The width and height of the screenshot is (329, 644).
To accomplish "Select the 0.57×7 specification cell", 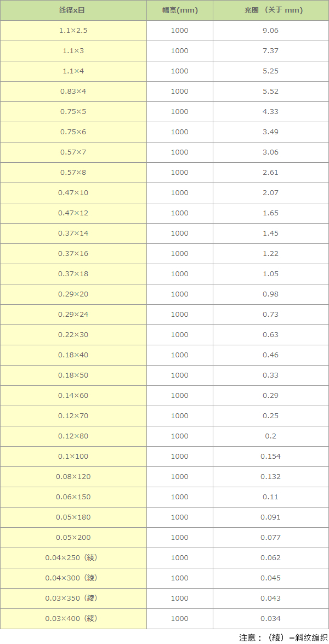I will tap(73, 152).
